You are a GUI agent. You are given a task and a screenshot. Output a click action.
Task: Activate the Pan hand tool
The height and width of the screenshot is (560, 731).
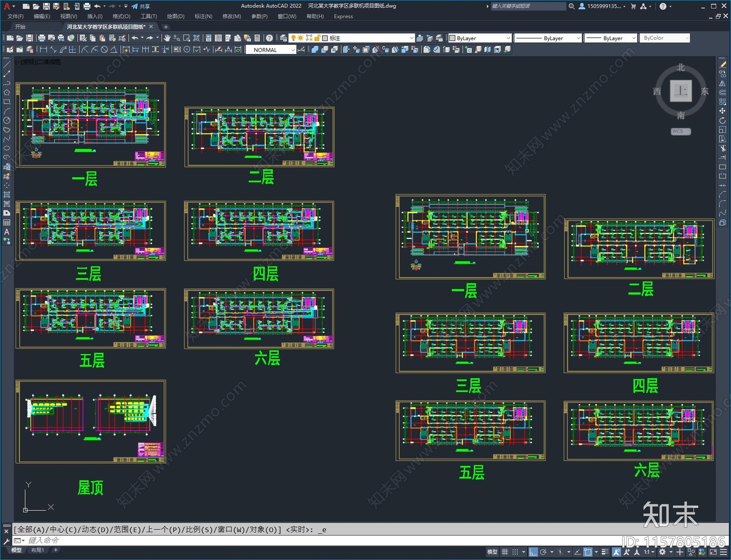point(167,38)
